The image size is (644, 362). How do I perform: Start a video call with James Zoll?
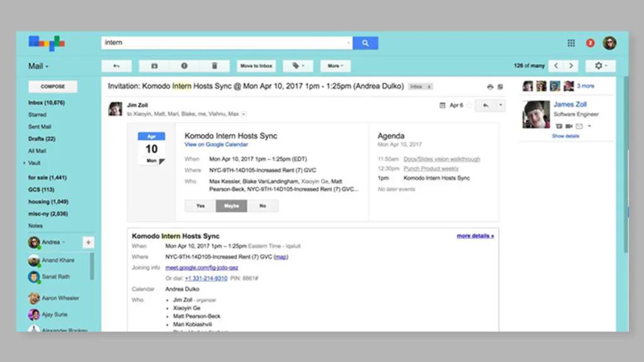coord(569,126)
